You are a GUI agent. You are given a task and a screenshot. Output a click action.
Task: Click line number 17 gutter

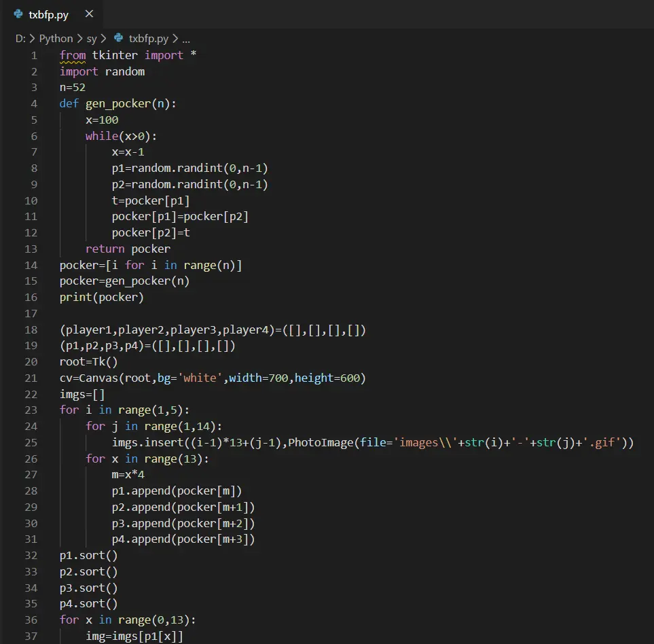point(31,314)
